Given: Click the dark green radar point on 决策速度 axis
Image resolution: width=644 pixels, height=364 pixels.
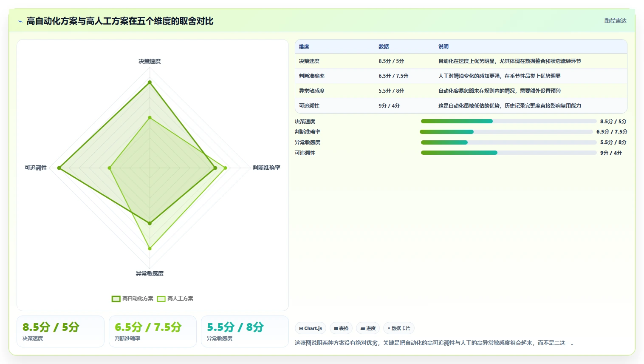Looking at the screenshot, I should click(x=150, y=82).
